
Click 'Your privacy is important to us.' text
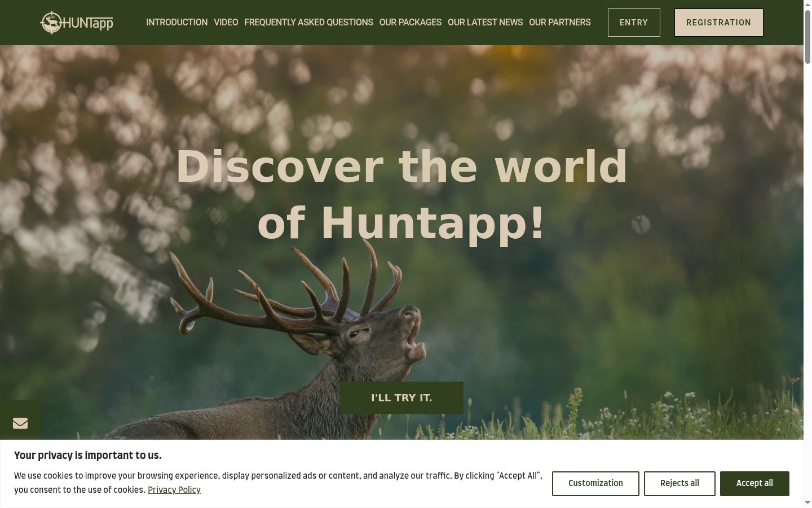88,456
